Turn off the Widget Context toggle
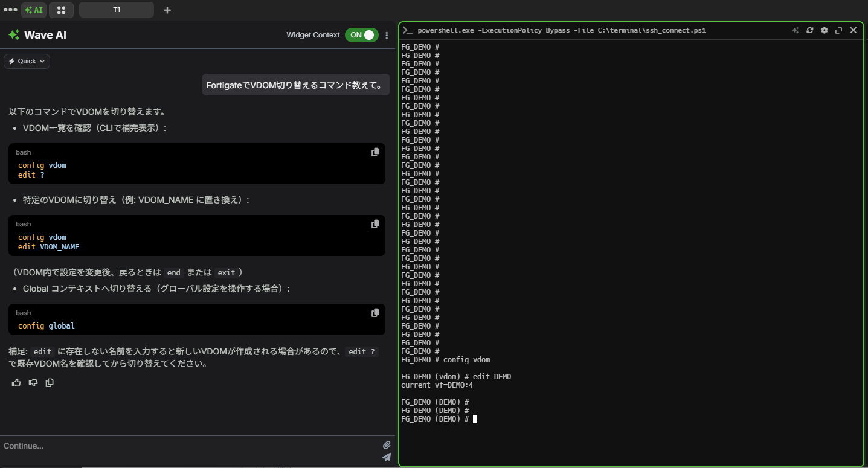The image size is (868, 468). pyautogui.click(x=361, y=35)
